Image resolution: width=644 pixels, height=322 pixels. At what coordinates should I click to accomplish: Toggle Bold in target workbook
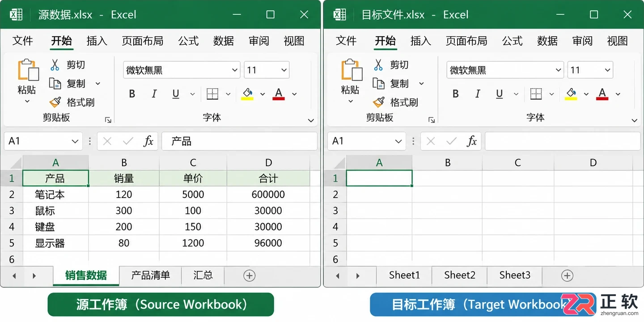tap(456, 94)
